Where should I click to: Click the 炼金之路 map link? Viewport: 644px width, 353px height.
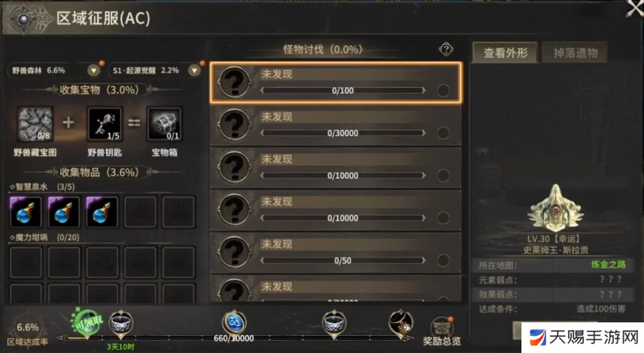tap(608, 265)
